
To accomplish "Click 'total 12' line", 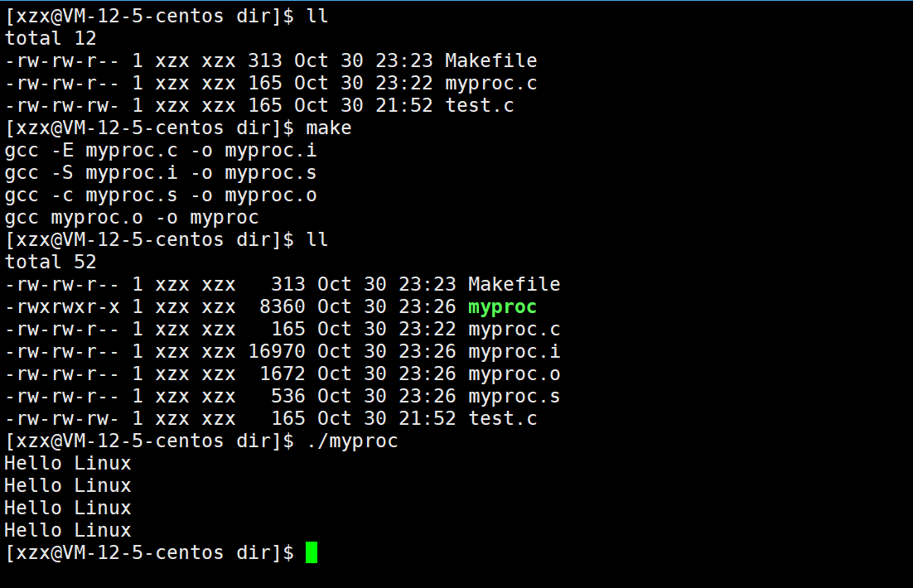I will (51, 38).
